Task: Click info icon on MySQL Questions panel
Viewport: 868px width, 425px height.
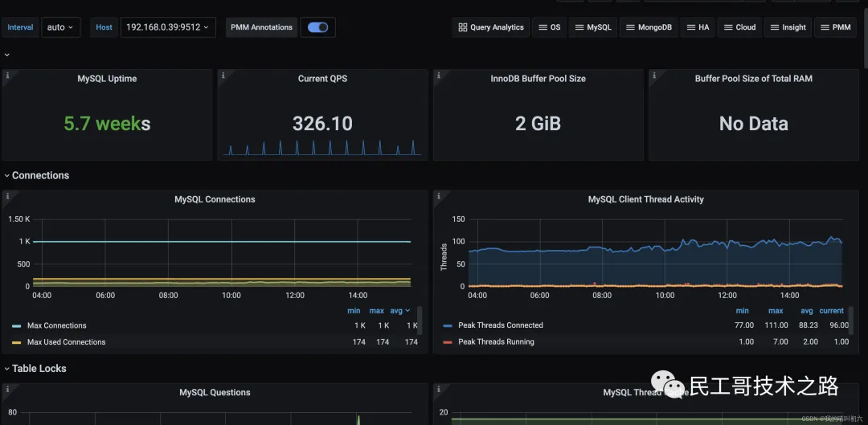Action: tap(8, 389)
